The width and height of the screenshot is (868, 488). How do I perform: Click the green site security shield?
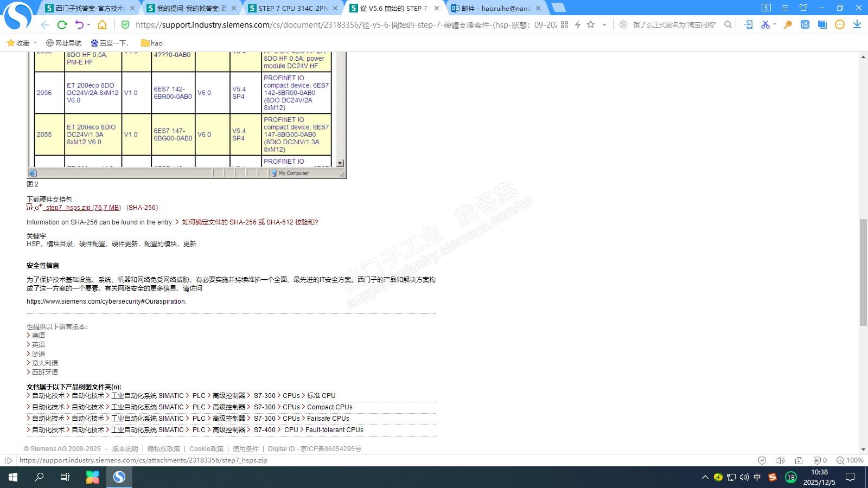pyautogui.click(x=125, y=24)
